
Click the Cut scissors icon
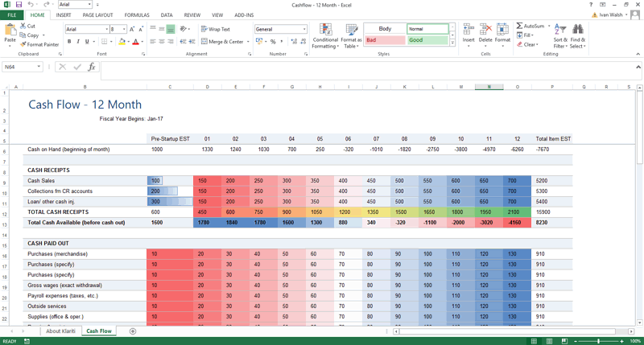pos(23,26)
